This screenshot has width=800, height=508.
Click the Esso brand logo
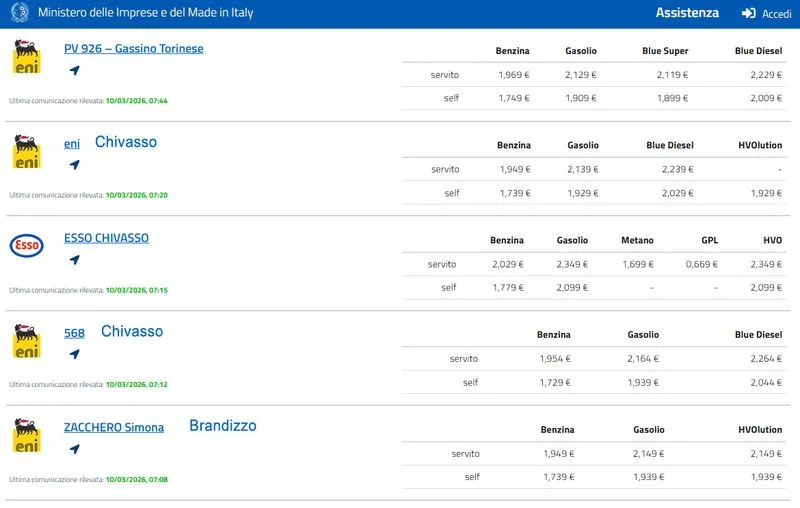point(26,245)
